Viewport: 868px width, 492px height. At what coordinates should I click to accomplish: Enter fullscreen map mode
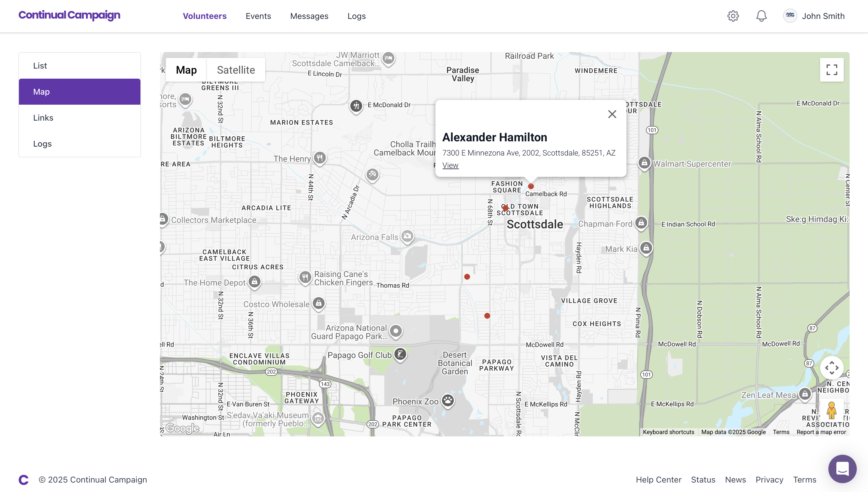point(832,69)
